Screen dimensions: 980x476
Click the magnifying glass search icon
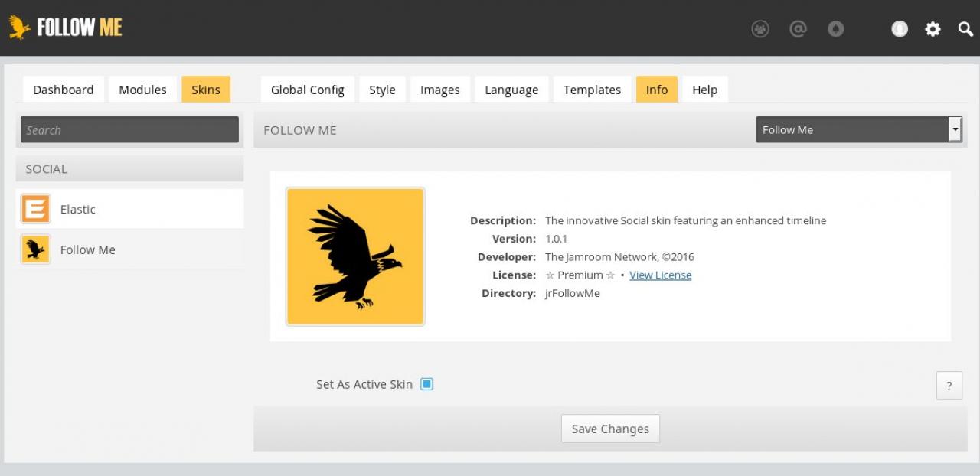965,29
